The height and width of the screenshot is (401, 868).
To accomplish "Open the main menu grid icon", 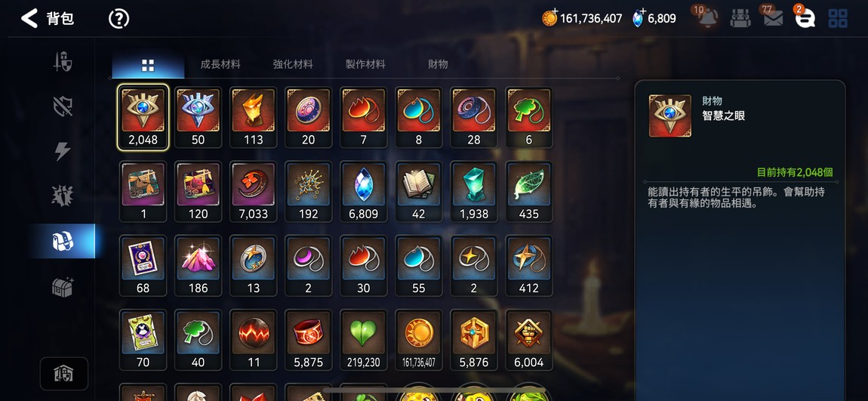I will [838, 18].
